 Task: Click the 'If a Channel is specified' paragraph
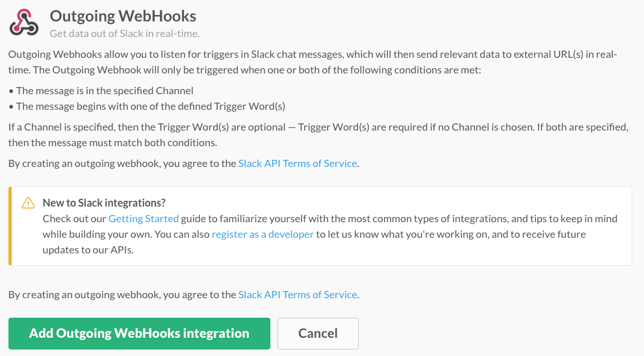tap(318, 134)
